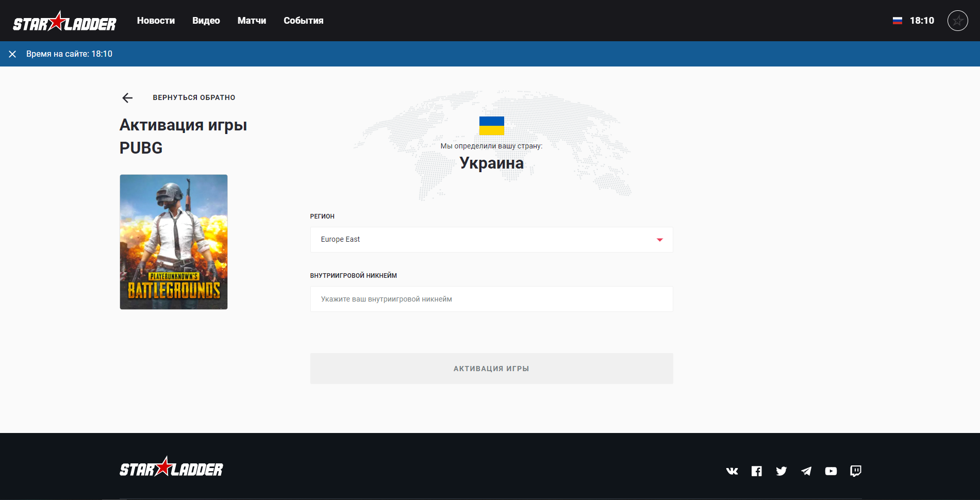Open the Twitter social link
This screenshot has height=500, width=980.
782,471
